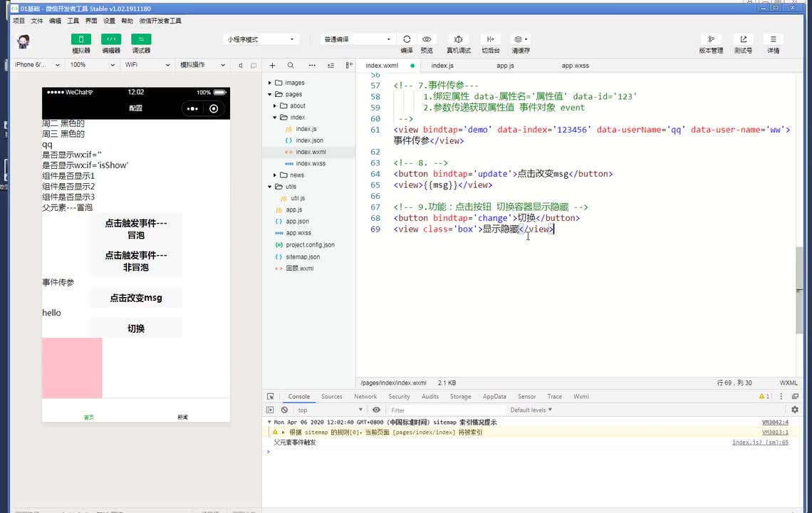Switch to the index.js editor tab

coord(442,66)
